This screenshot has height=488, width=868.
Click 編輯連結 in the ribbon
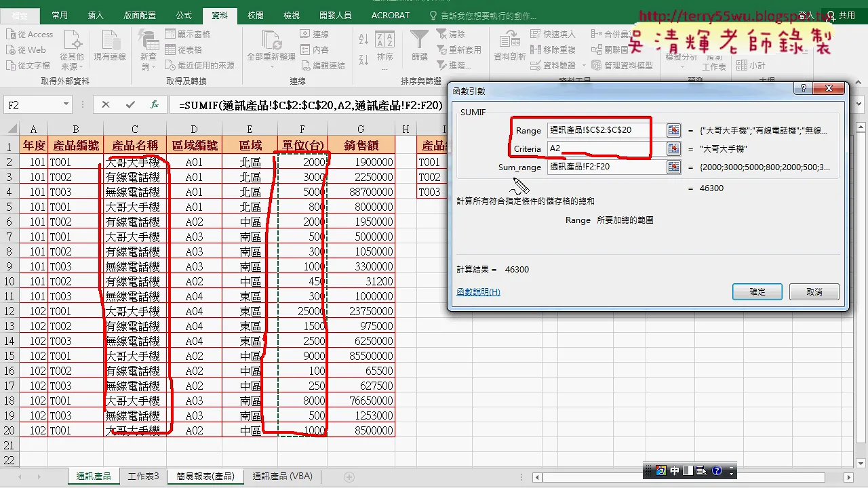[323, 66]
